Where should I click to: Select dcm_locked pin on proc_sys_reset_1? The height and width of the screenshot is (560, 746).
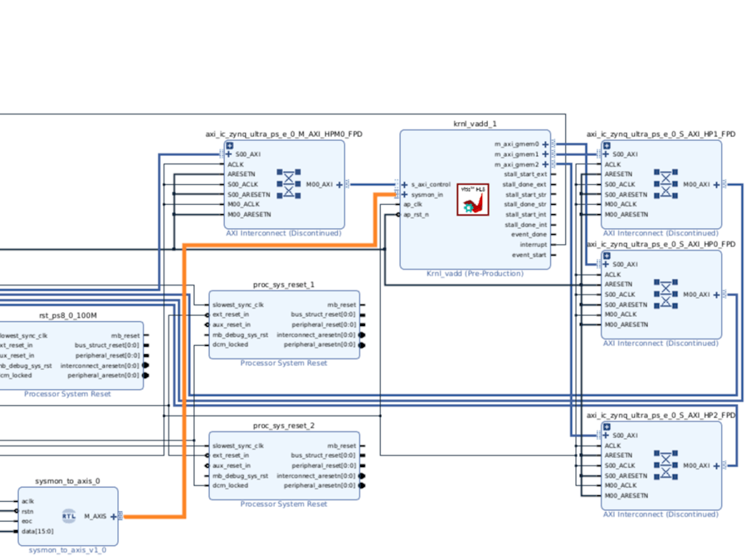tap(230, 344)
